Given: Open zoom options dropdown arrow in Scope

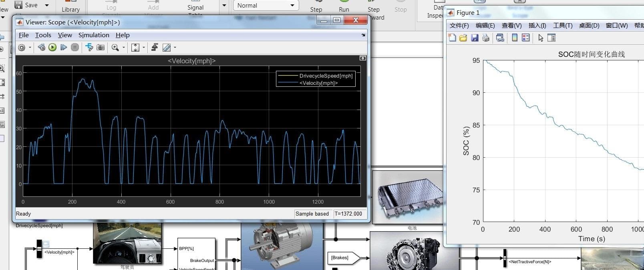Looking at the screenshot, I should point(123,48).
